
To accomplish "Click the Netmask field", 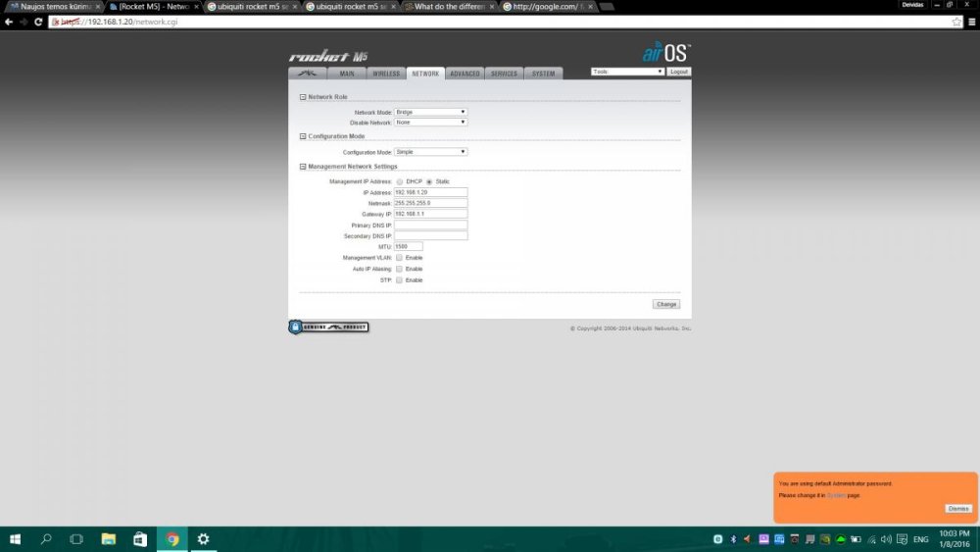I will (430, 203).
